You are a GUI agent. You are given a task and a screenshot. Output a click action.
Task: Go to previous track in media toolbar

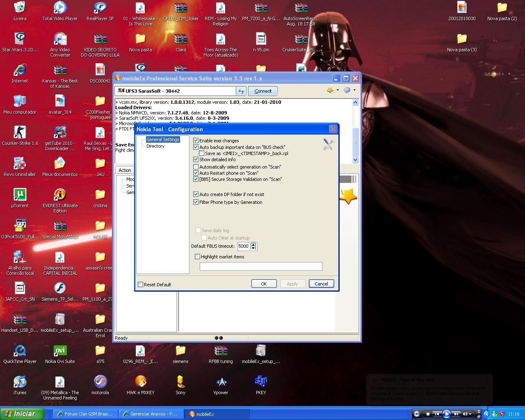point(437,414)
